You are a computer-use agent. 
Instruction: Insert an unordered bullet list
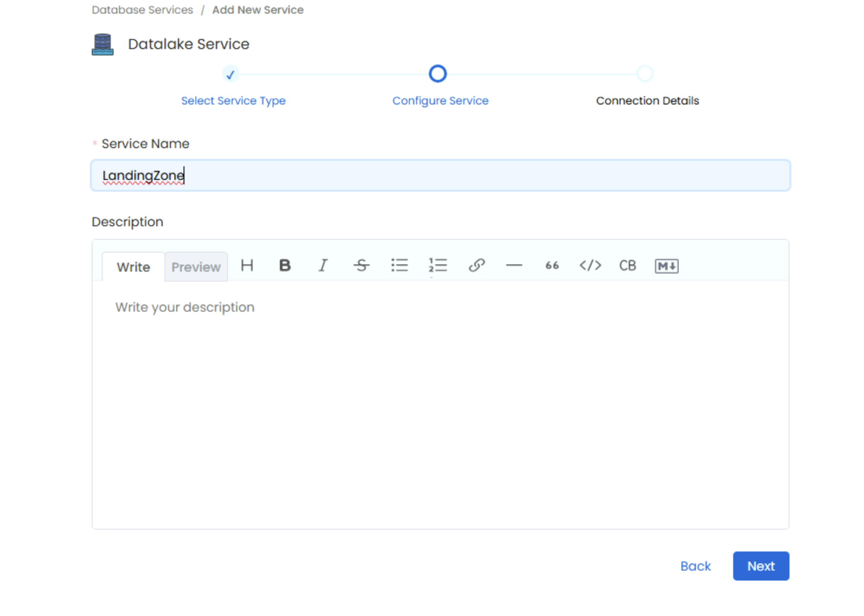(399, 265)
